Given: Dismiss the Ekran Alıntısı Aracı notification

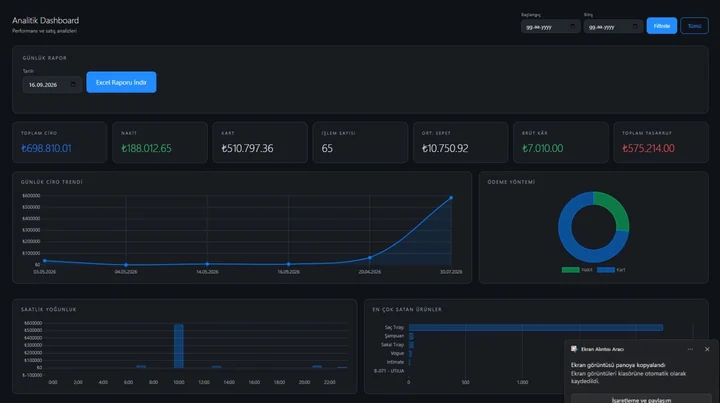Looking at the screenshot, I should pyautogui.click(x=707, y=349).
